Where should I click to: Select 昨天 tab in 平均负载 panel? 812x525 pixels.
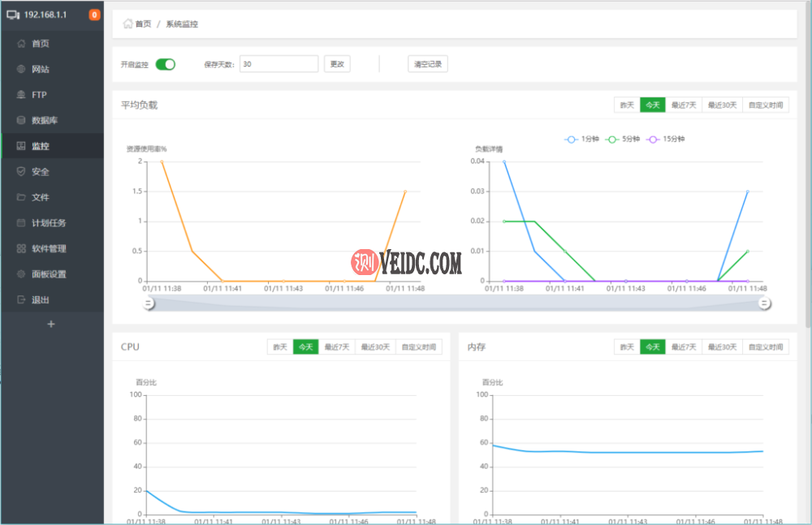(x=627, y=105)
